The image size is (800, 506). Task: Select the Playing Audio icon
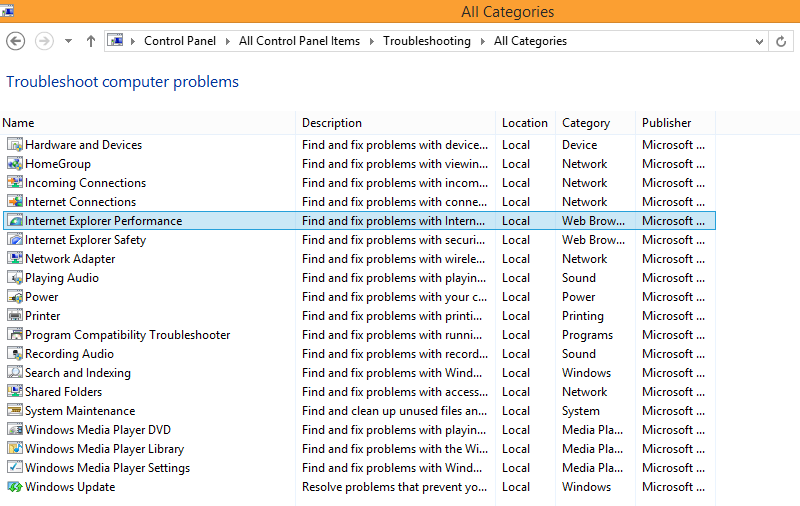[15, 278]
